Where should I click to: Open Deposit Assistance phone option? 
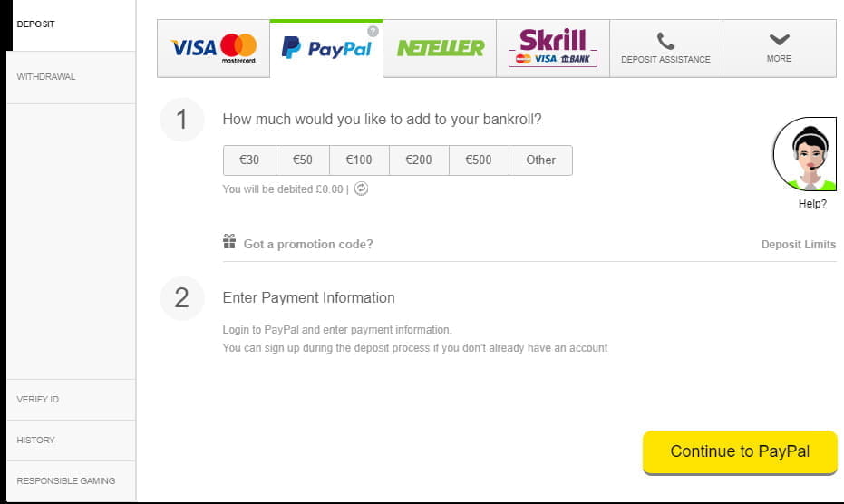[665, 48]
